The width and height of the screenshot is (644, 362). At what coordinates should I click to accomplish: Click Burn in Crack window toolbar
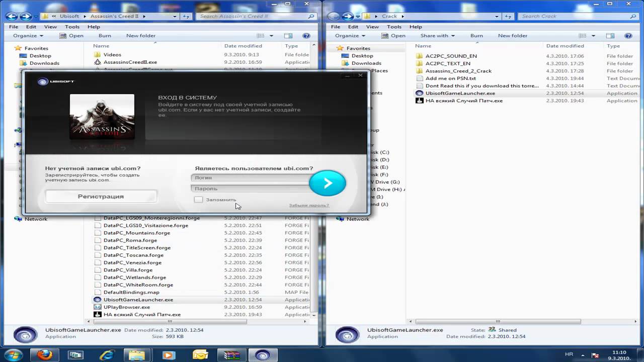coord(476,36)
